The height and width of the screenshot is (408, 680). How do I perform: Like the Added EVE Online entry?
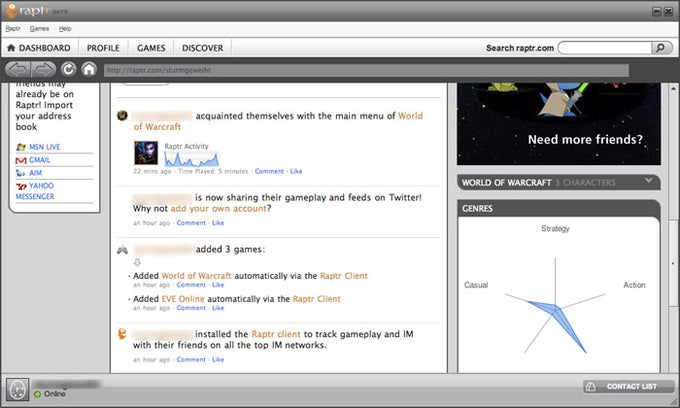(x=218, y=308)
